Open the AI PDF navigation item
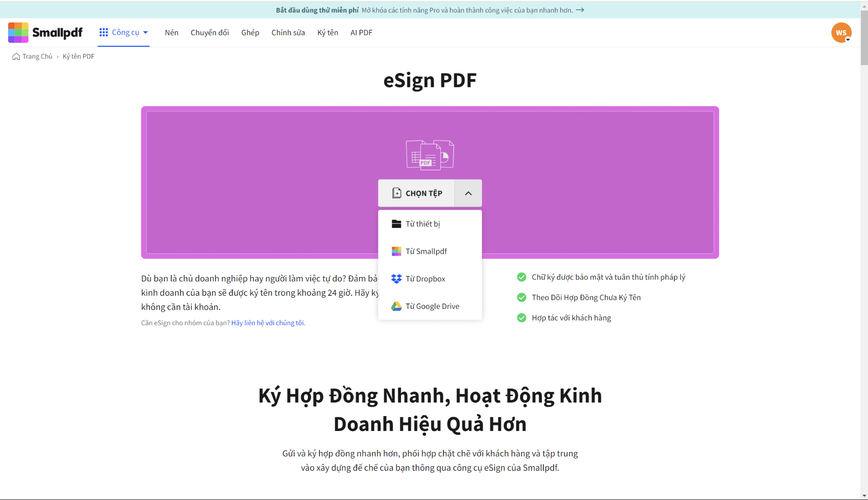This screenshot has width=868, height=500. [x=361, y=33]
